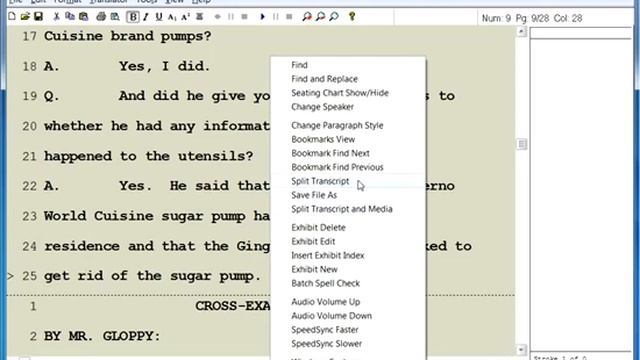Viewport: 640px width, 360px height.
Task: Start playback with the play arrow
Action: tap(262, 17)
